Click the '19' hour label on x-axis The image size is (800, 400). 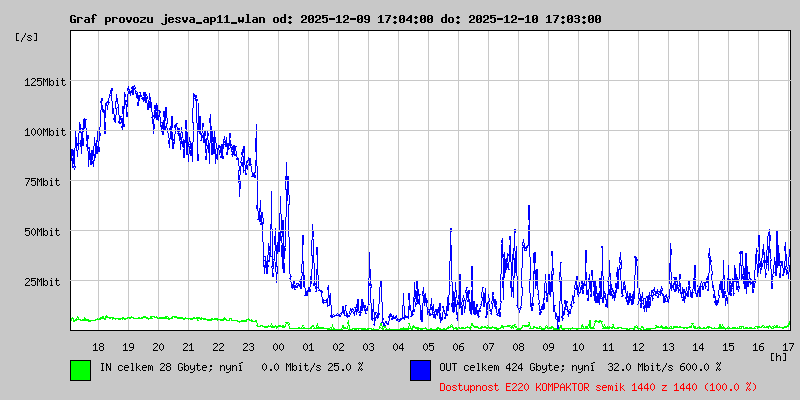coord(128,347)
